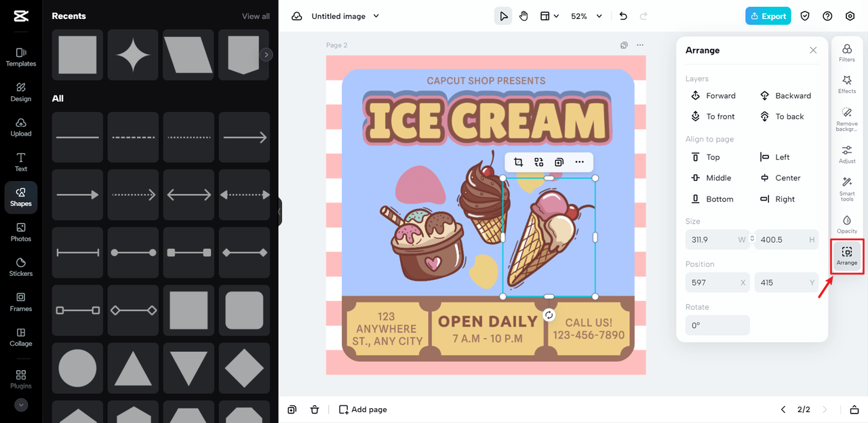Insert the parallelogram recent shape
This screenshot has height=423, width=868.
(189, 55)
